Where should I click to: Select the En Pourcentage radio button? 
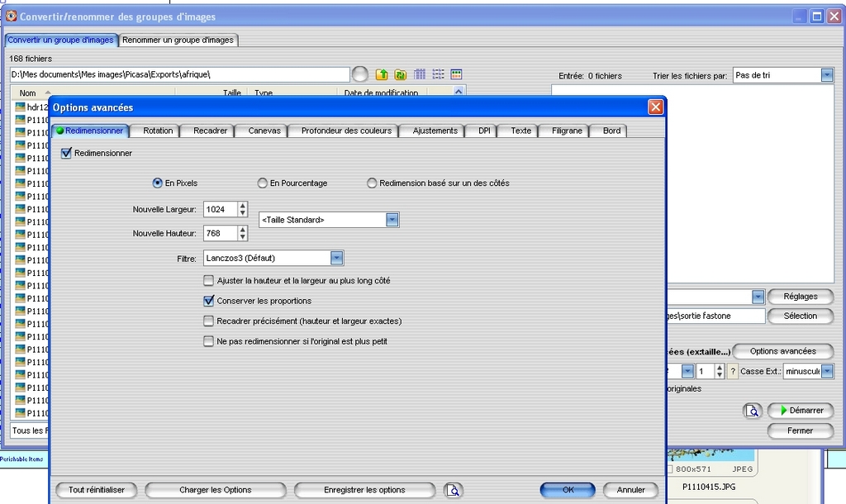[263, 183]
